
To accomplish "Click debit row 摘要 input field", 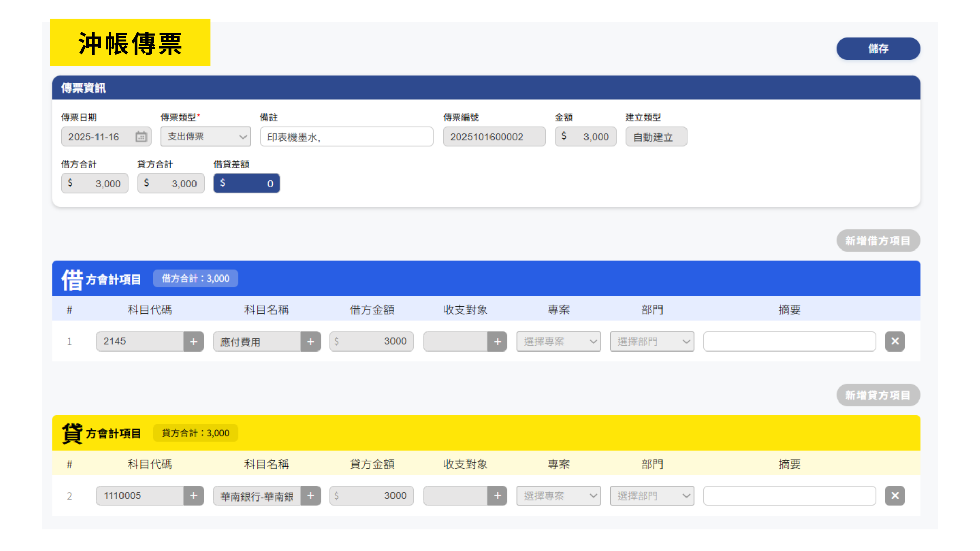I will (789, 342).
